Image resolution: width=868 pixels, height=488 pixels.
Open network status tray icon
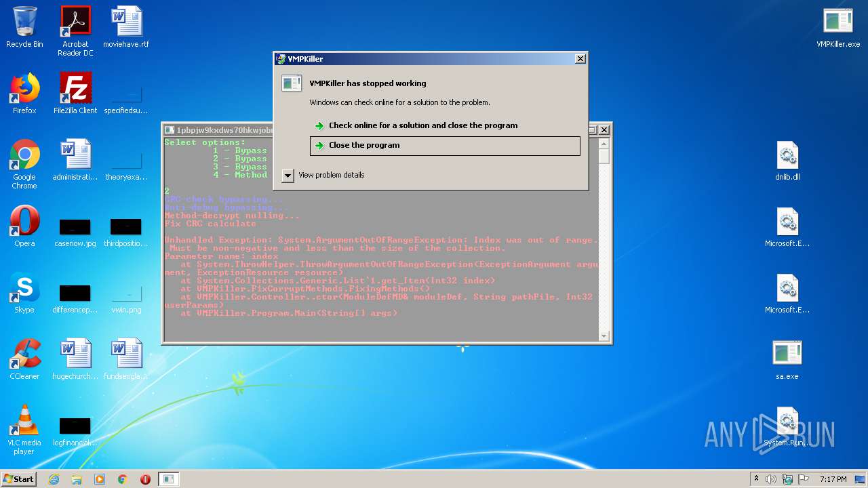coord(787,479)
